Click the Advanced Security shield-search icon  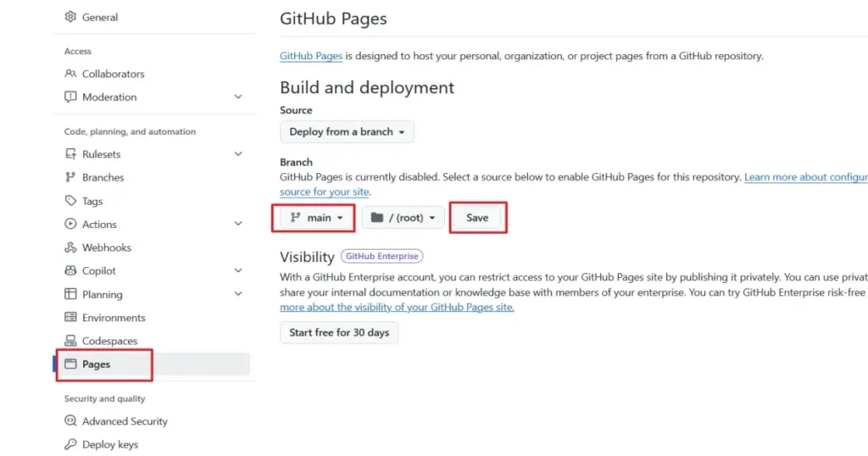[70, 420]
